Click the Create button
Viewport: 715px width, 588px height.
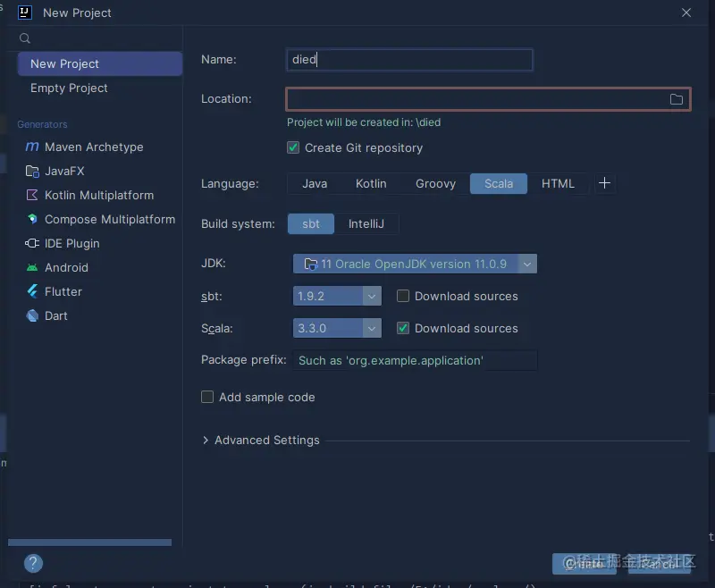585,564
